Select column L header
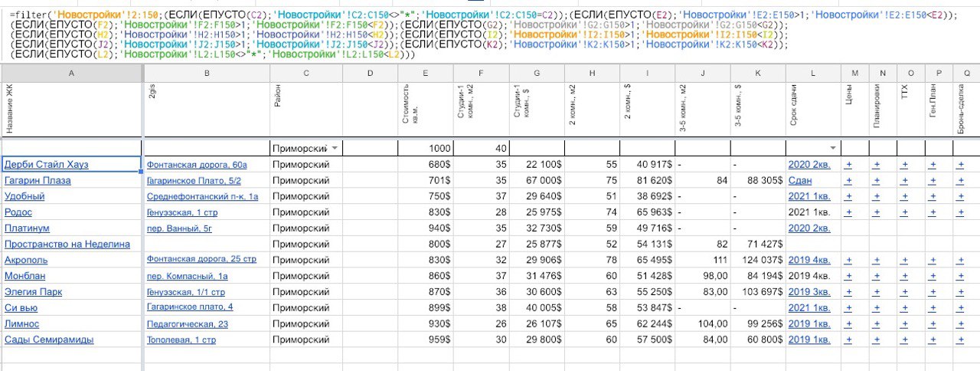 (x=814, y=74)
